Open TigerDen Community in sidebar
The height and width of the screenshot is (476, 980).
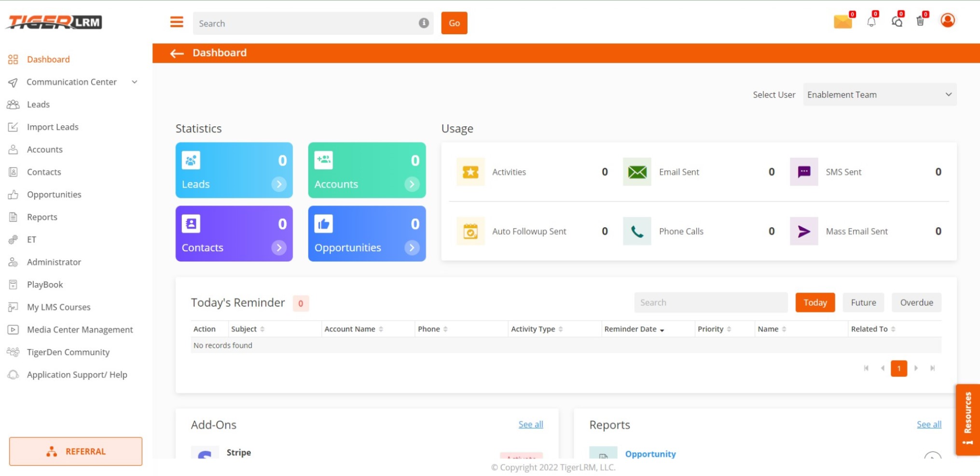point(68,352)
